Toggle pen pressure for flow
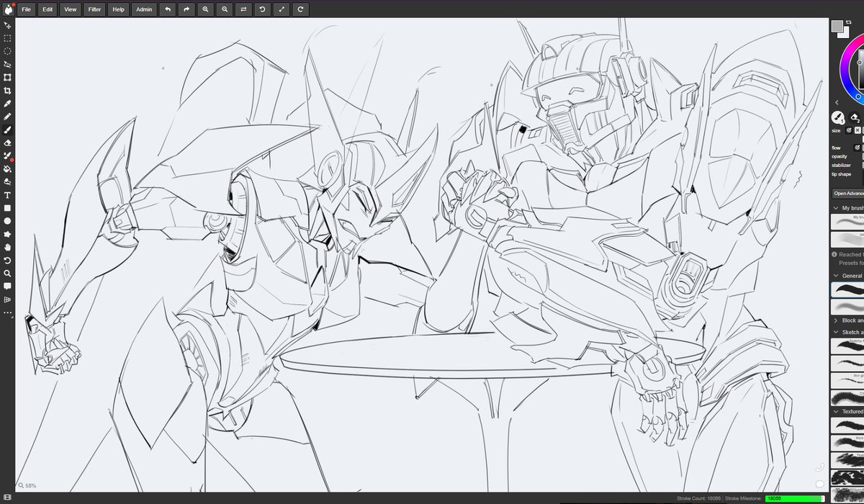864x504 pixels. tap(858, 148)
